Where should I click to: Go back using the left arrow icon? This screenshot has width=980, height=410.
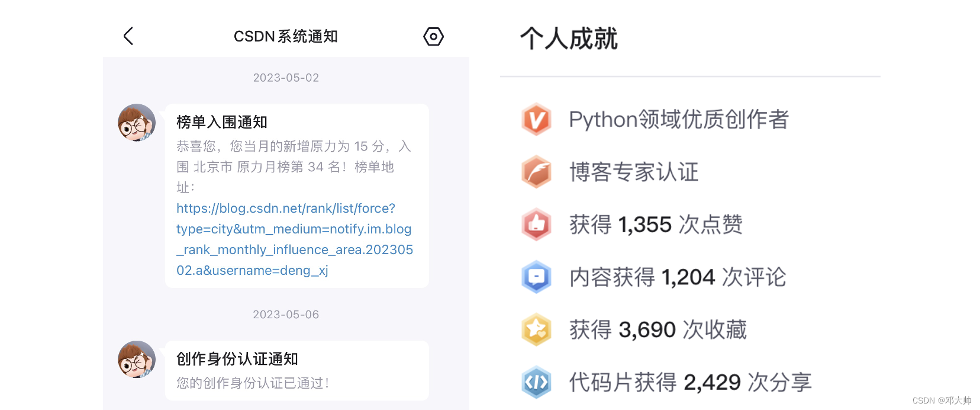128,36
